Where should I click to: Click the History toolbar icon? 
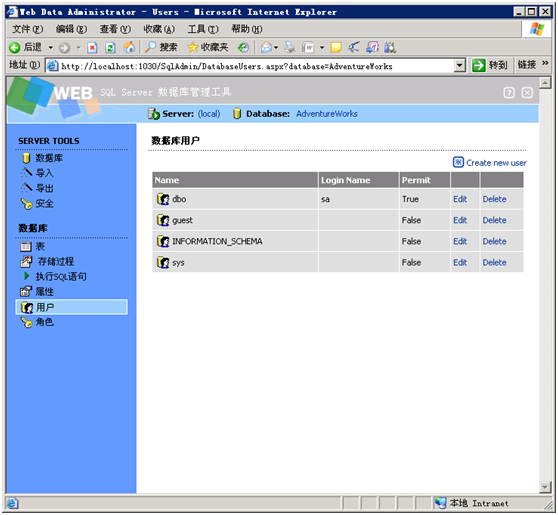[243, 47]
